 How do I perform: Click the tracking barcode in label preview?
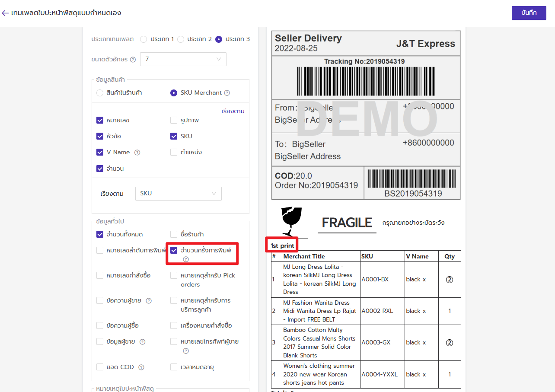click(x=365, y=80)
